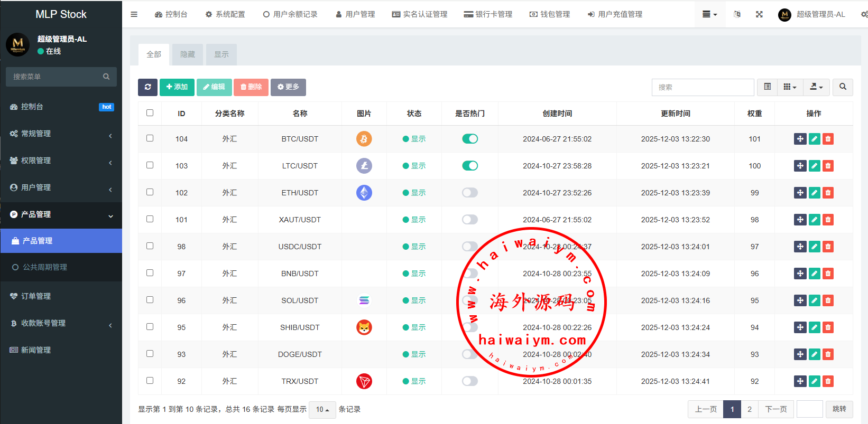
Task: Enable hot toggle for XAUT/USDT
Action: 469,220
